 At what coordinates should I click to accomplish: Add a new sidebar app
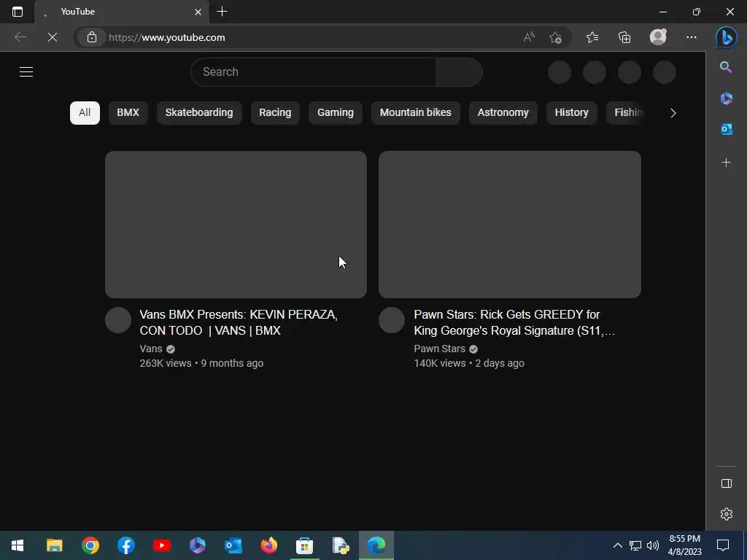(726, 163)
